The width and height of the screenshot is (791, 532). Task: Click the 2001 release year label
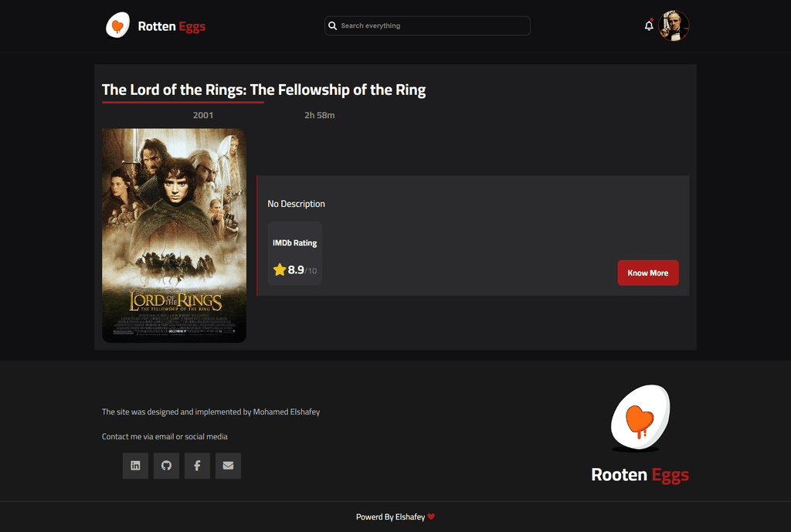click(203, 115)
